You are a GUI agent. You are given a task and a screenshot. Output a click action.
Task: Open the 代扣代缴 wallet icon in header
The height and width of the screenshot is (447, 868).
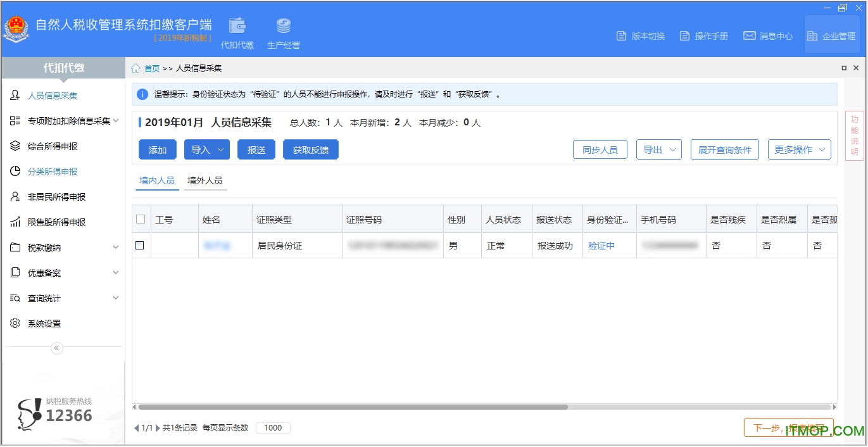pyautogui.click(x=237, y=26)
